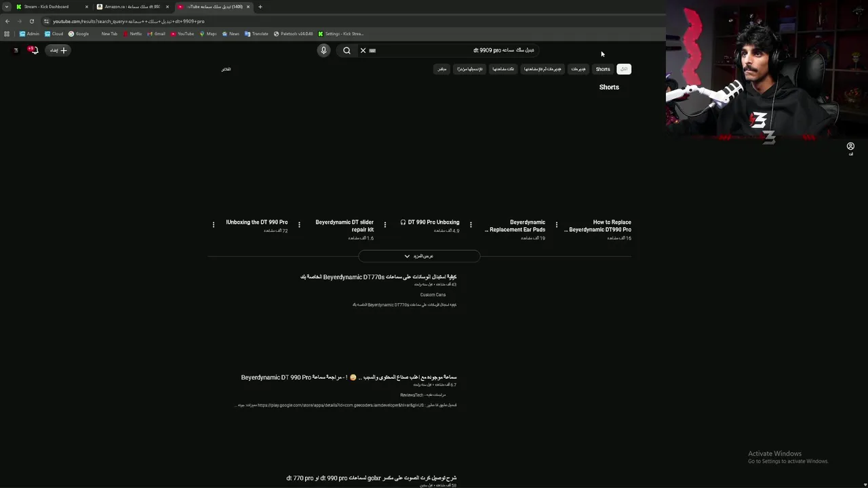The height and width of the screenshot is (488, 868).
Task: Open options menu for 'DT 990 Pro Unboxing' short
Action: pos(385,225)
